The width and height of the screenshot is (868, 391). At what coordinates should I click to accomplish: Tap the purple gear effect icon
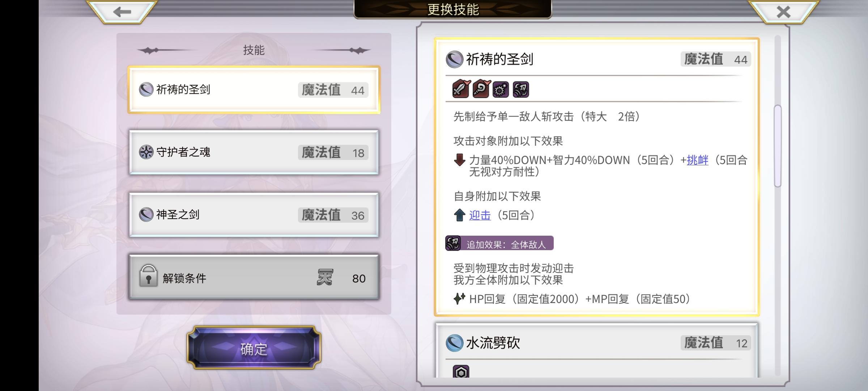[501, 89]
